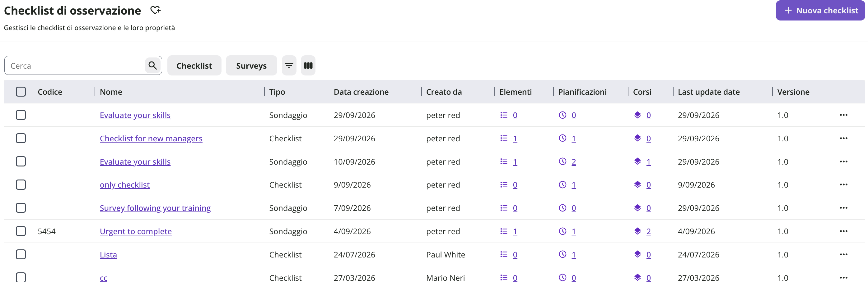Click elements list icon in Survey following your training row

pyautogui.click(x=504, y=208)
